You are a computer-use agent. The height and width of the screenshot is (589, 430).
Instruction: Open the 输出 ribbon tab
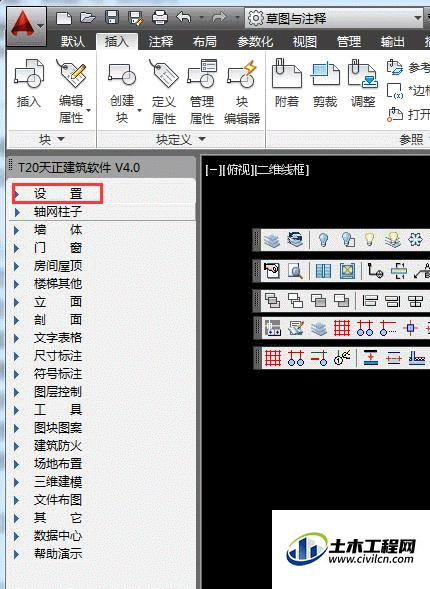click(392, 41)
